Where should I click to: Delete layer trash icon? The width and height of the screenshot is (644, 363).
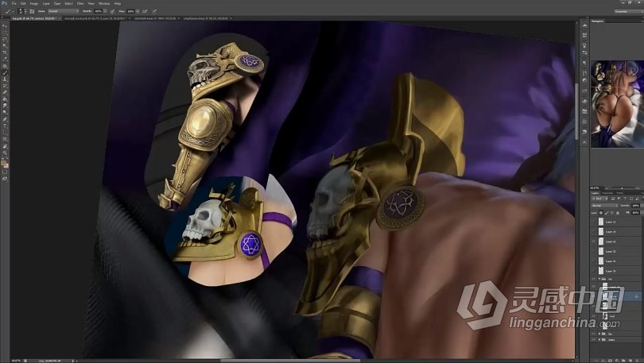[637, 361]
